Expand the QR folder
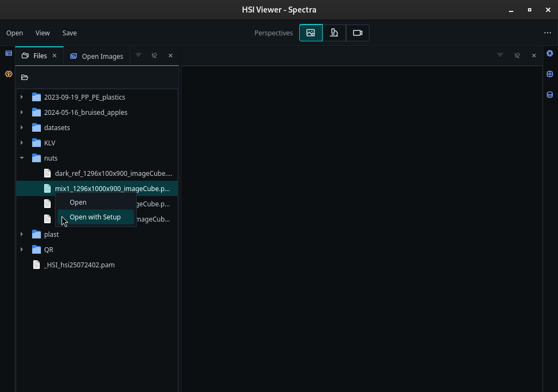558x392 pixels. click(x=22, y=249)
